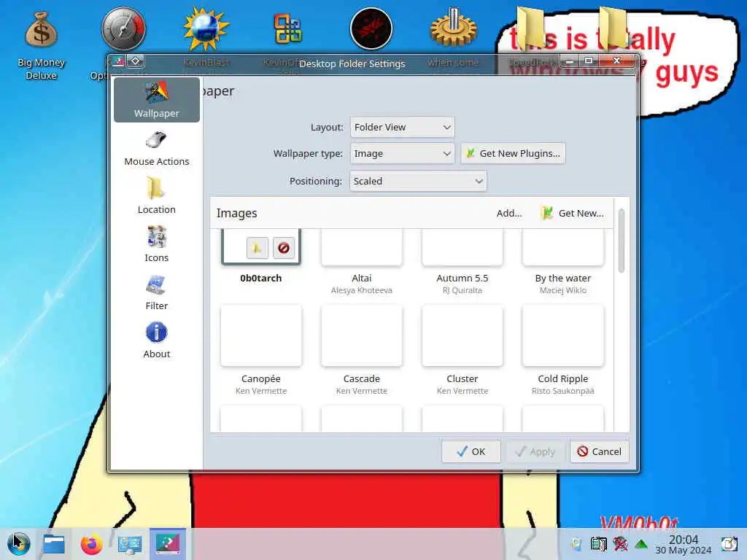Go to the Icons settings page
Screen dimensions: 747x560
[x=156, y=244]
